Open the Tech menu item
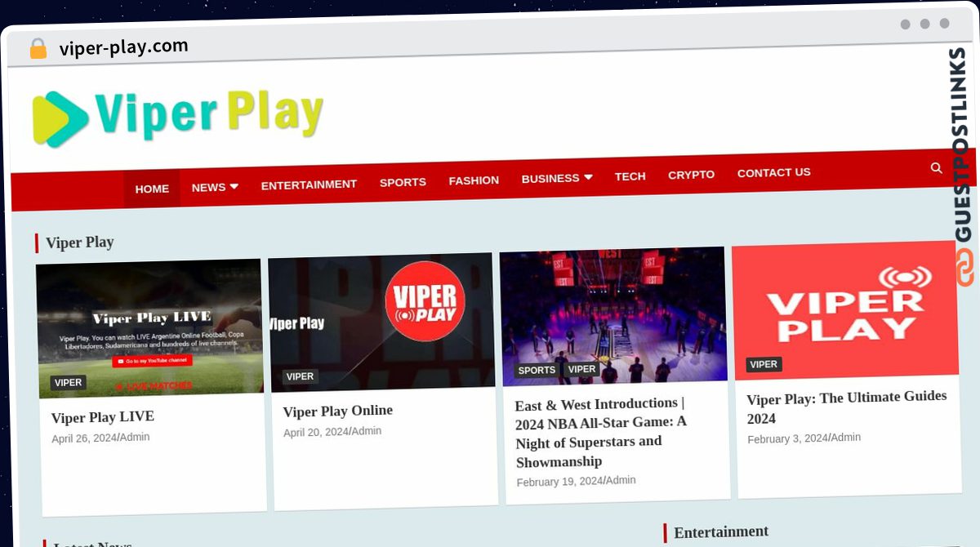 pyautogui.click(x=630, y=176)
